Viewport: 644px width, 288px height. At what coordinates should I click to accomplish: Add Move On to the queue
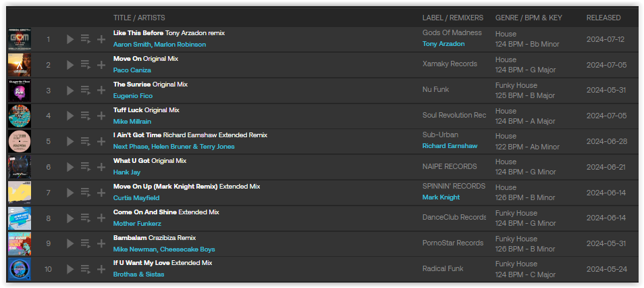[86, 65]
